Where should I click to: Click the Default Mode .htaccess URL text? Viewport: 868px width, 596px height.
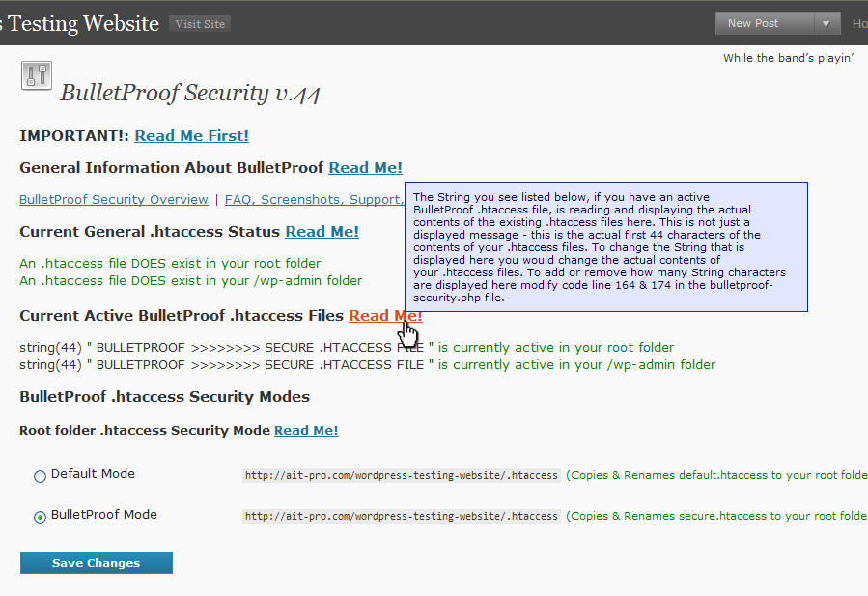(x=402, y=475)
